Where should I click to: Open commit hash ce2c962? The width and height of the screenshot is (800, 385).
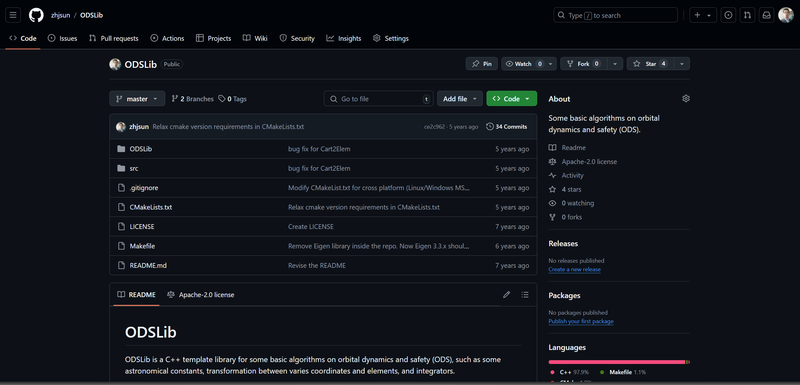click(x=434, y=127)
